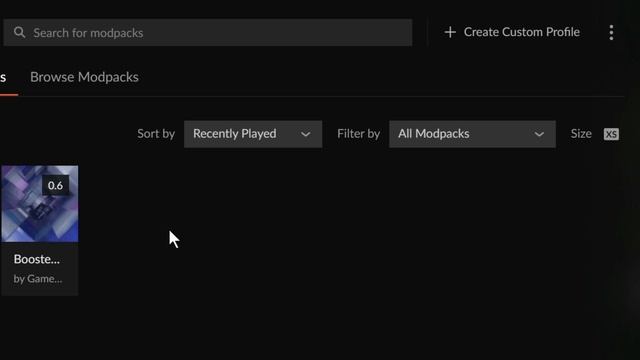Select the Booste... modpack title
640x360 pixels.
(x=37, y=259)
